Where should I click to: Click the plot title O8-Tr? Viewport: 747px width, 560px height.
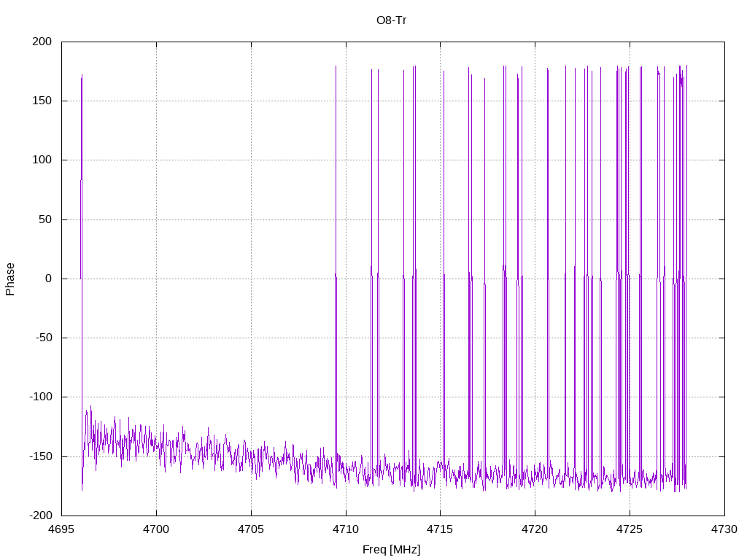tap(391, 20)
